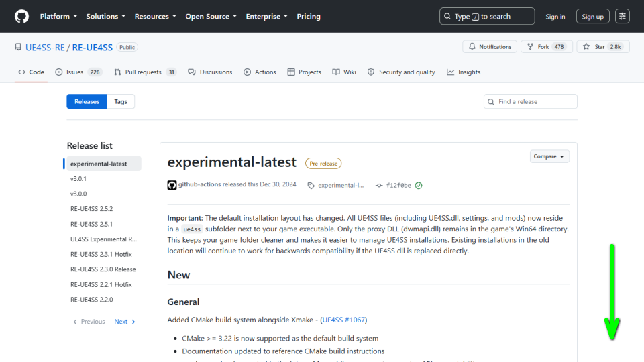Click the github-actions avatar icon

tap(172, 185)
